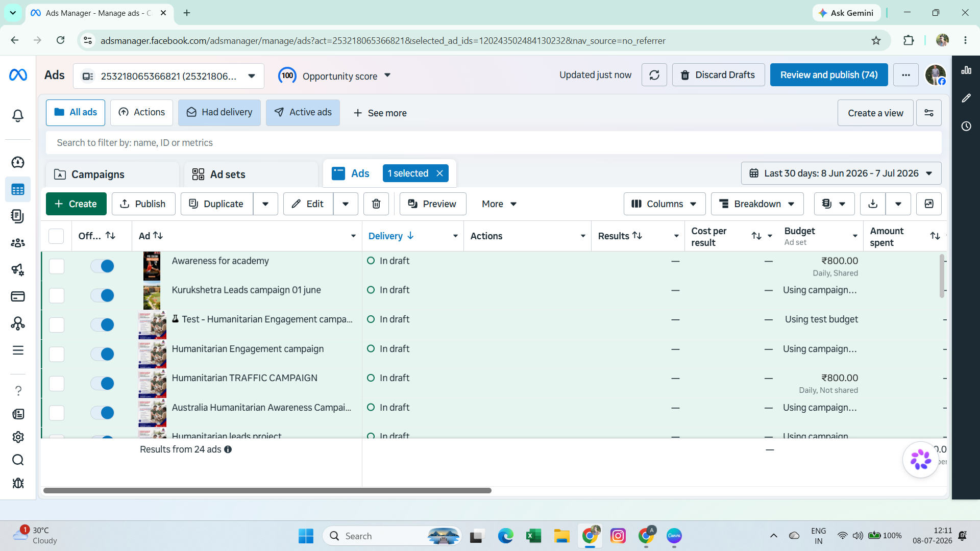Viewport: 980px width, 551px height.
Task: Click the Create a view button
Action: 875,113
